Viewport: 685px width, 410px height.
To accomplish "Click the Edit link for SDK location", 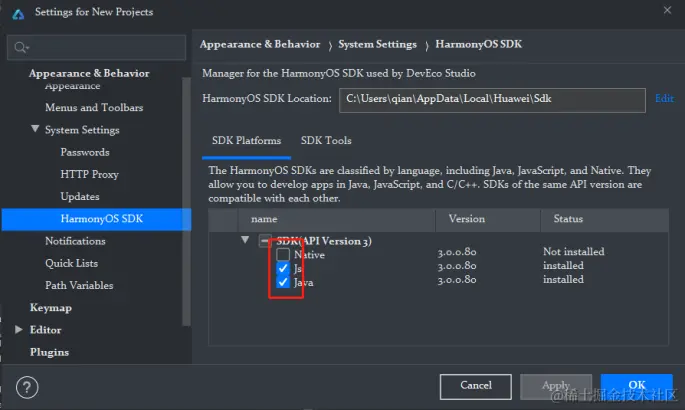I will point(664,98).
